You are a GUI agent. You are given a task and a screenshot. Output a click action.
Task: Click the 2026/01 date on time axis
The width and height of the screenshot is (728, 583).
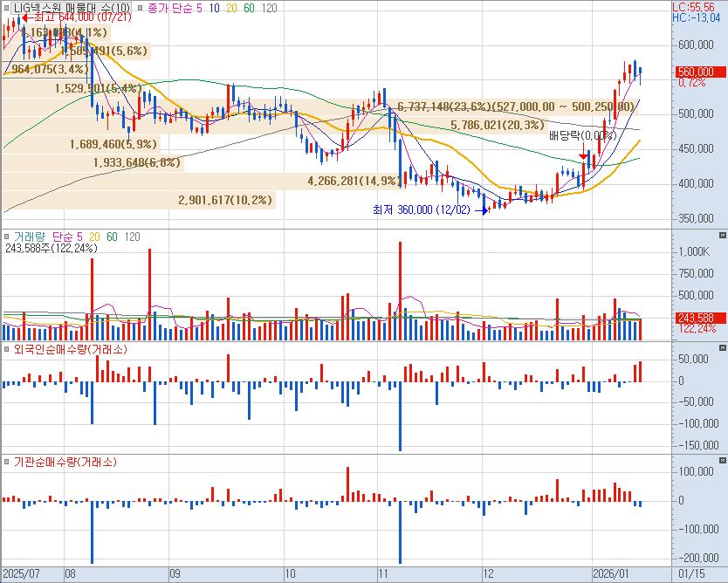[x=611, y=573]
